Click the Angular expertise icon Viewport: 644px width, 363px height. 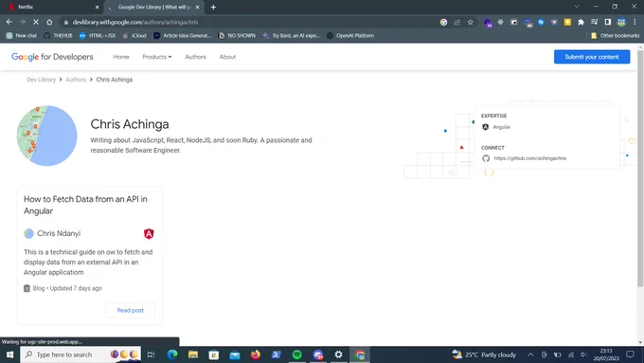pyautogui.click(x=486, y=127)
